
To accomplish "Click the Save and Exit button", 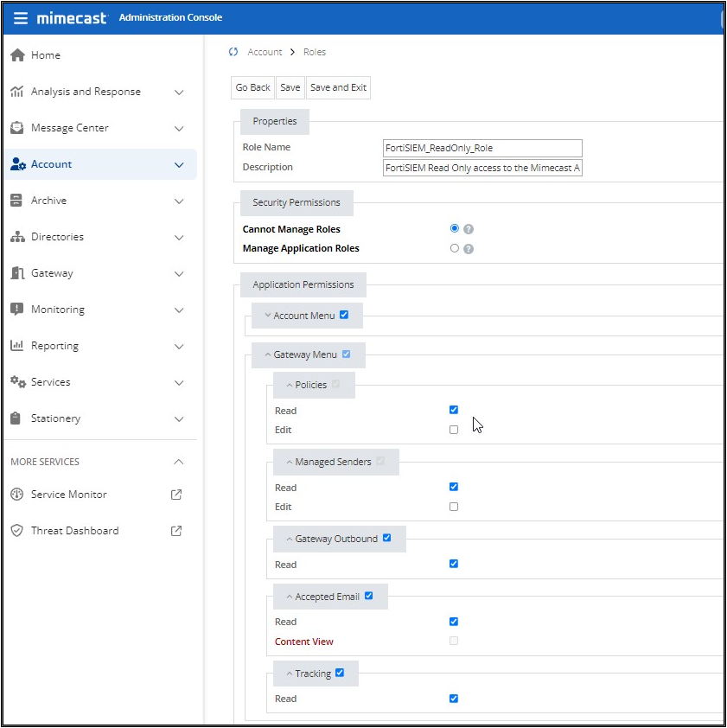I will pos(338,87).
